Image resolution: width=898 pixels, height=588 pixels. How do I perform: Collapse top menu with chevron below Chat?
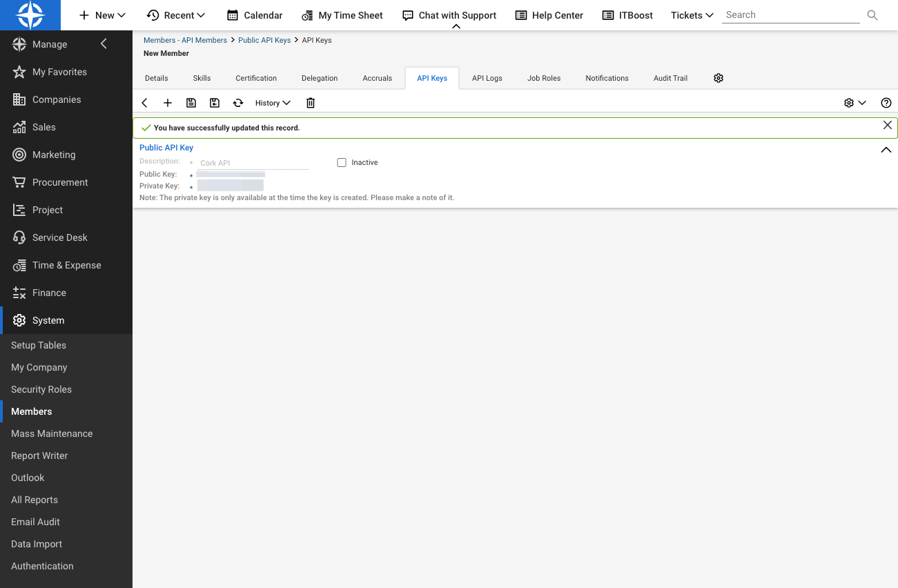pos(456,26)
